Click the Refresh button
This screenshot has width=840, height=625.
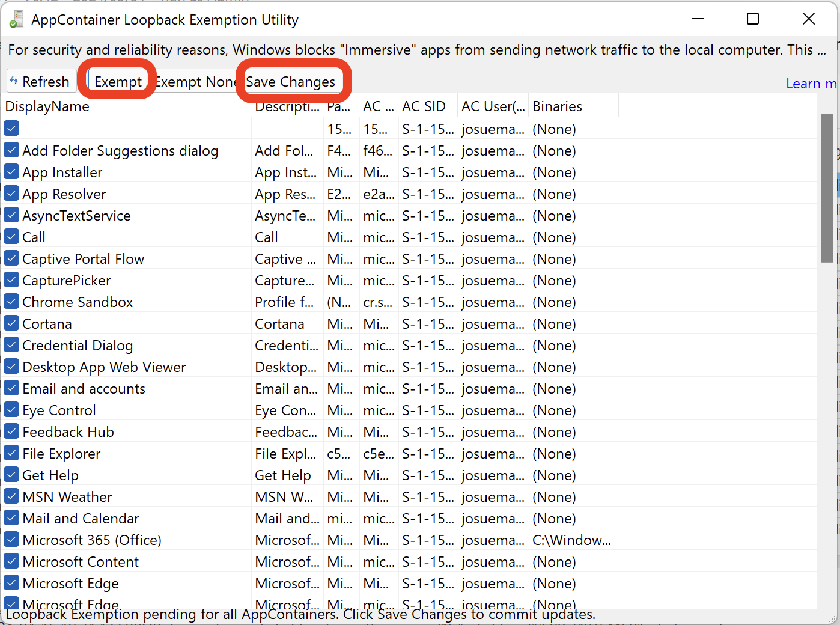point(41,82)
